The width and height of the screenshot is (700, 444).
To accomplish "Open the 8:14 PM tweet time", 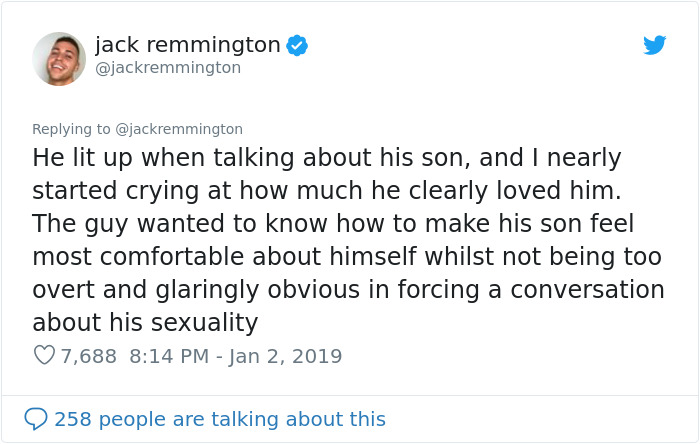I will coord(171,355).
